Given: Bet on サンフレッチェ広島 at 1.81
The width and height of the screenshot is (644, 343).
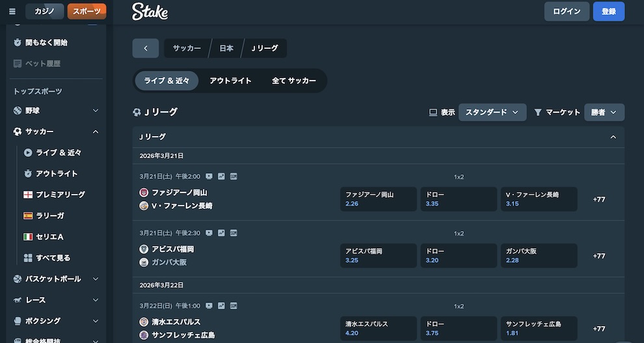Looking at the screenshot, I should click(539, 328).
